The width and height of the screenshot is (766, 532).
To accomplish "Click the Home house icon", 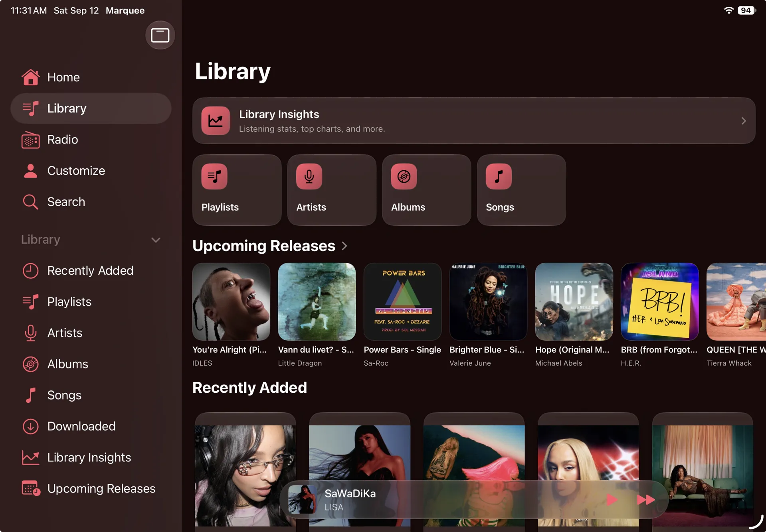I will pos(30,77).
